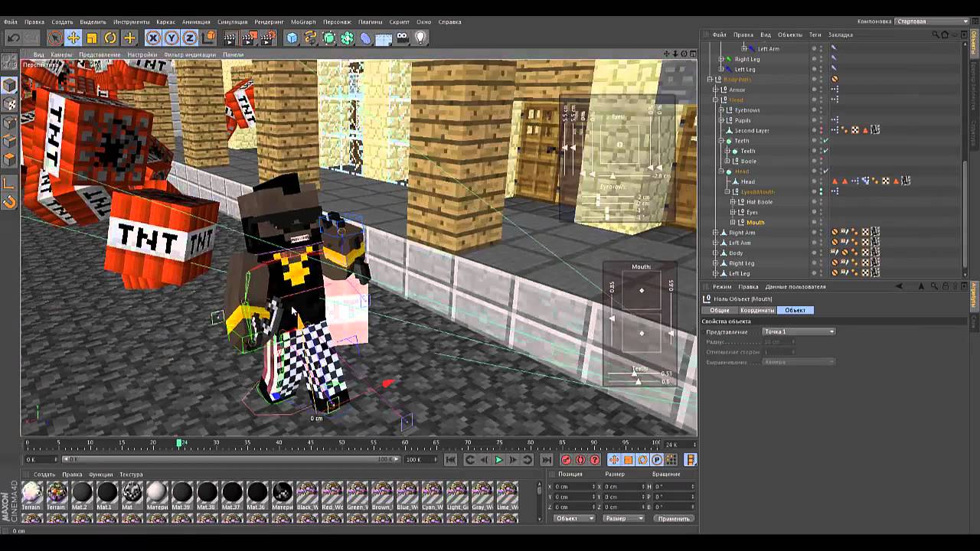Expand the Armor object in tree
This screenshot has height=551, width=980.
click(715, 90)
